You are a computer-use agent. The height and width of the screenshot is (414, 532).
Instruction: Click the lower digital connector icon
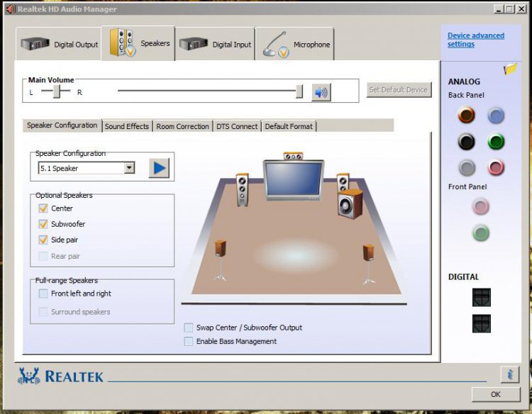pyautogui.click(x=482, y=323)
